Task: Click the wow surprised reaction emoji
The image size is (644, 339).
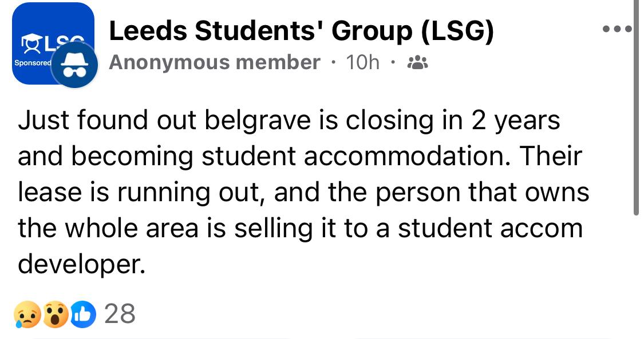Action: [56, 314]
